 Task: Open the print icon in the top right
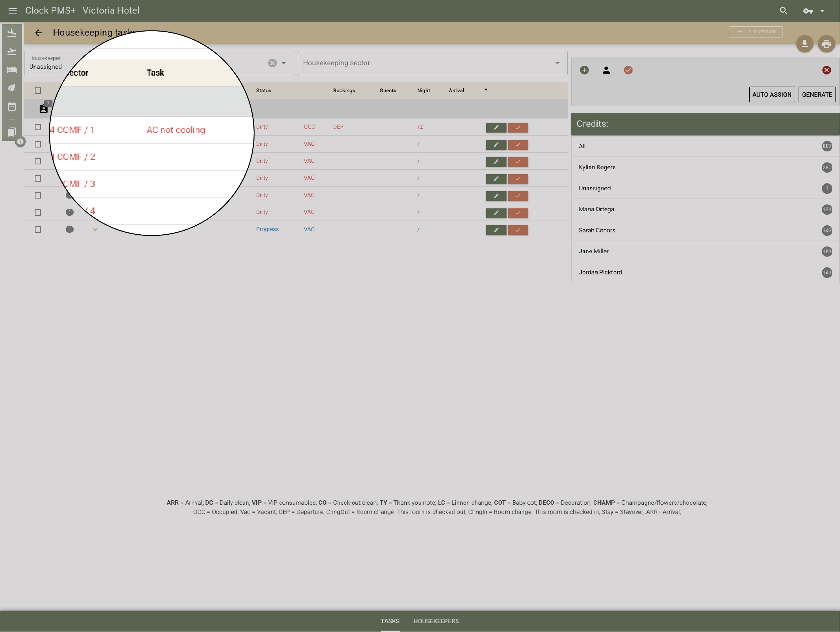point(827,43)
